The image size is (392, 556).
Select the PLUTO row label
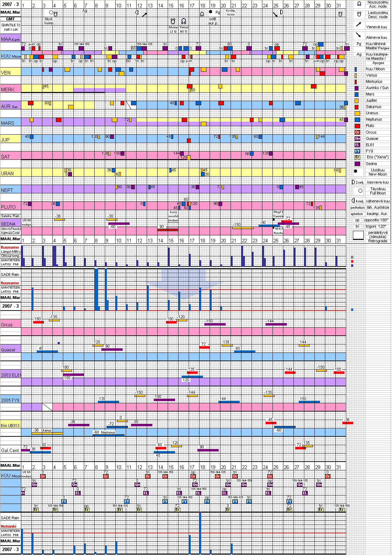[x=8, y=207]
